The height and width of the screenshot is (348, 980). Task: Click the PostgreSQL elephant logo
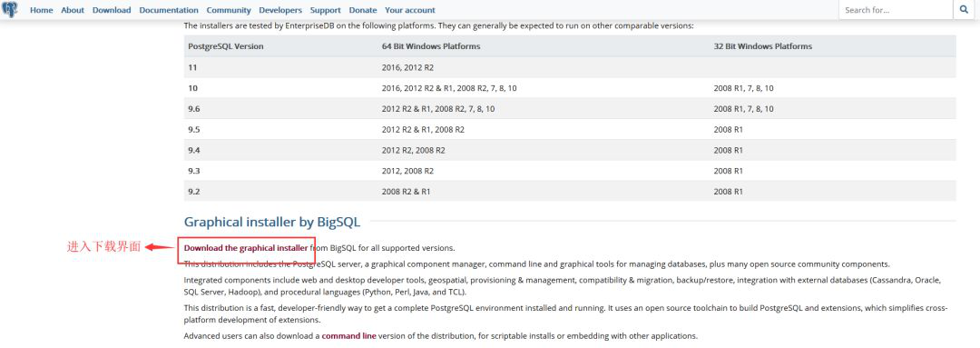coord(10,9)
